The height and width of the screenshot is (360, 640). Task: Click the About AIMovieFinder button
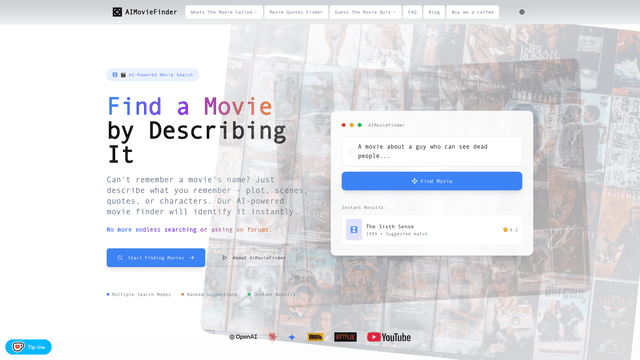[253, 258]
